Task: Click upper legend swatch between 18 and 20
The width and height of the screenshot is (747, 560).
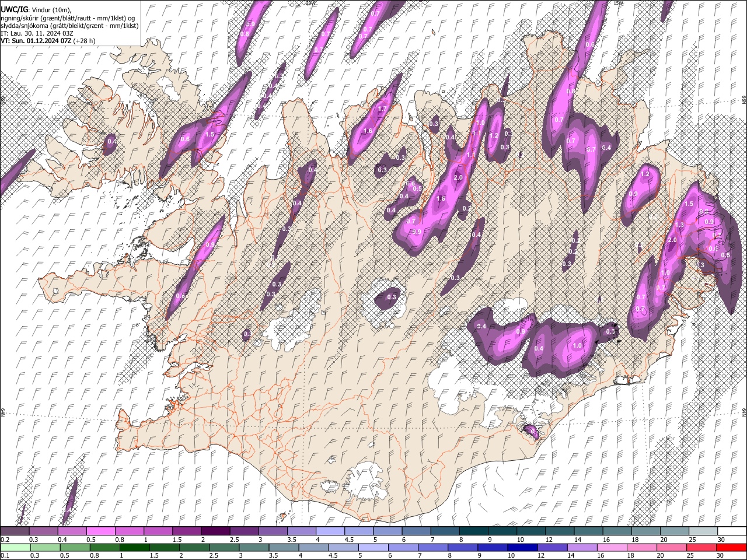Action: point(645,531)
